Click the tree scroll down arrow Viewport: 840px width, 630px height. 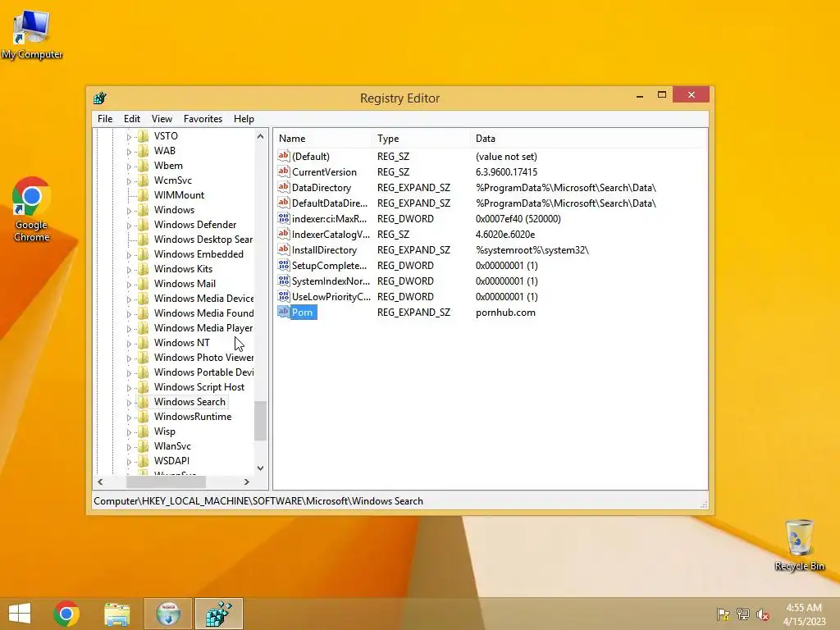tap(260, 468)
